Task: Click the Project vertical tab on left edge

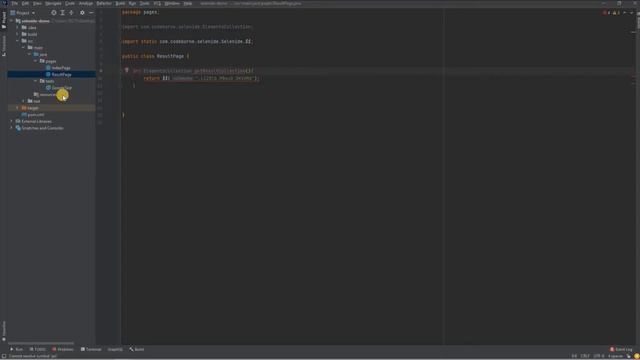Action: (4, 20)
